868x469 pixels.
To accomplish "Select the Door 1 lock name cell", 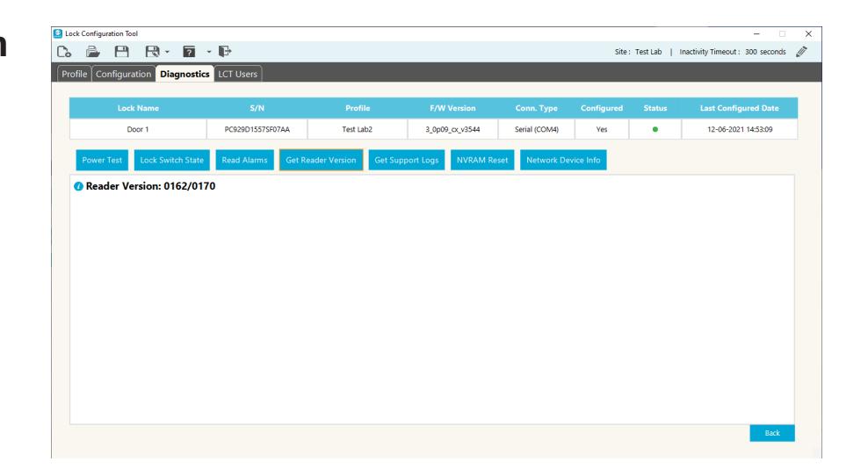I will [138, 130].
